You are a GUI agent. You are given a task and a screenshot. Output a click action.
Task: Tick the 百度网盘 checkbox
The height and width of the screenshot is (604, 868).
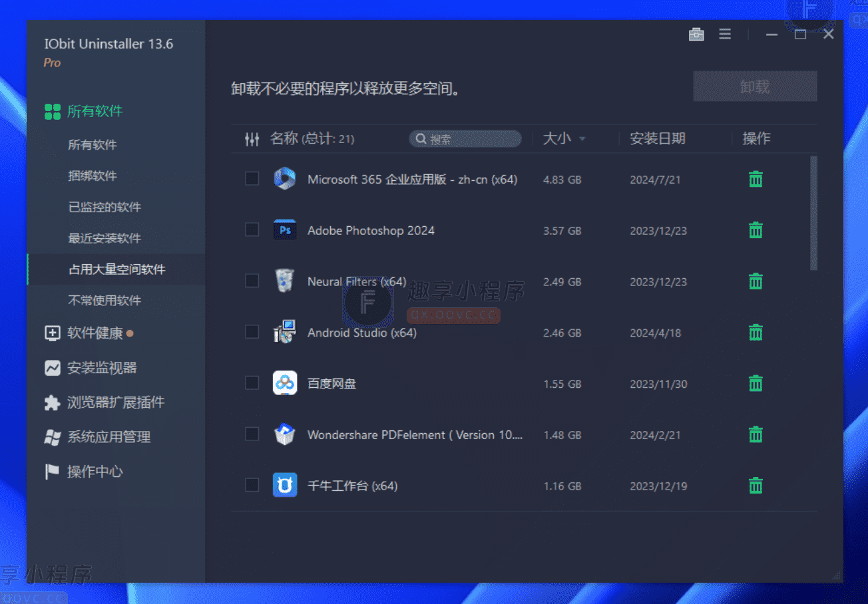point(252,382)
